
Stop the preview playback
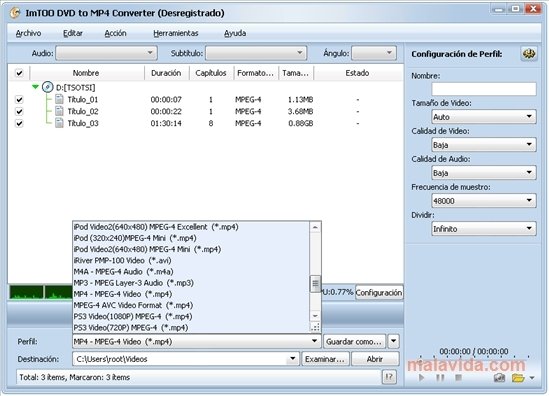click(x=458, y=377)
